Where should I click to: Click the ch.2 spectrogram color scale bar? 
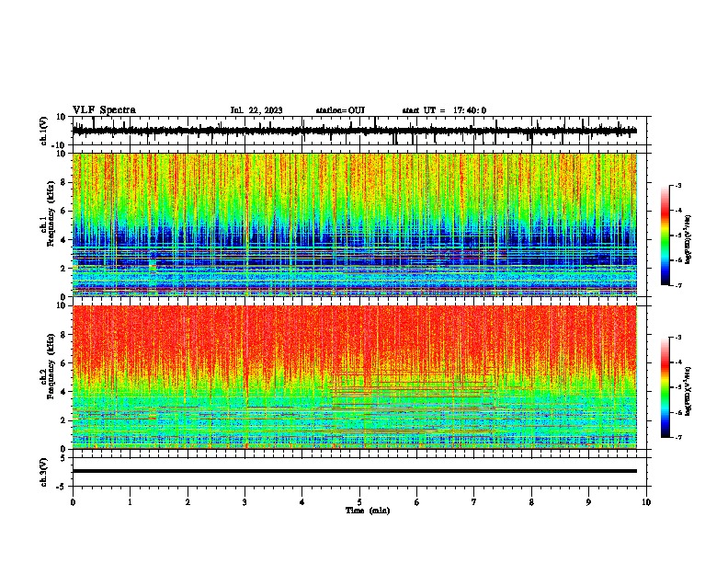pos(665,387)
